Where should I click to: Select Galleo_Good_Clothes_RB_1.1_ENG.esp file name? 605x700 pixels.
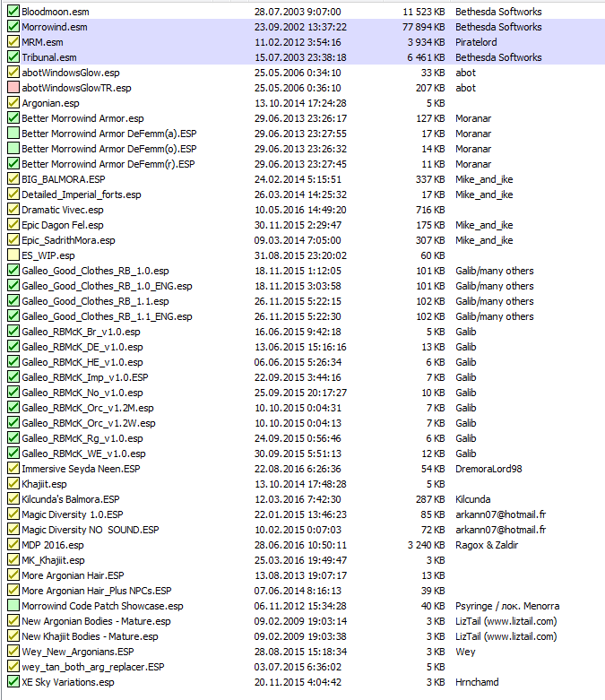click(107, 316)
